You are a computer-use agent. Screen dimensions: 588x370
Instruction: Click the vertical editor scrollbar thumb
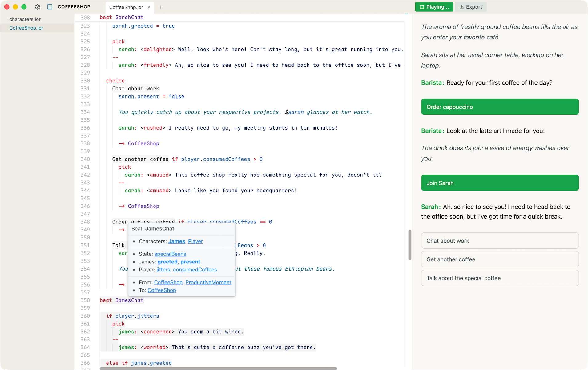(410, 245)
